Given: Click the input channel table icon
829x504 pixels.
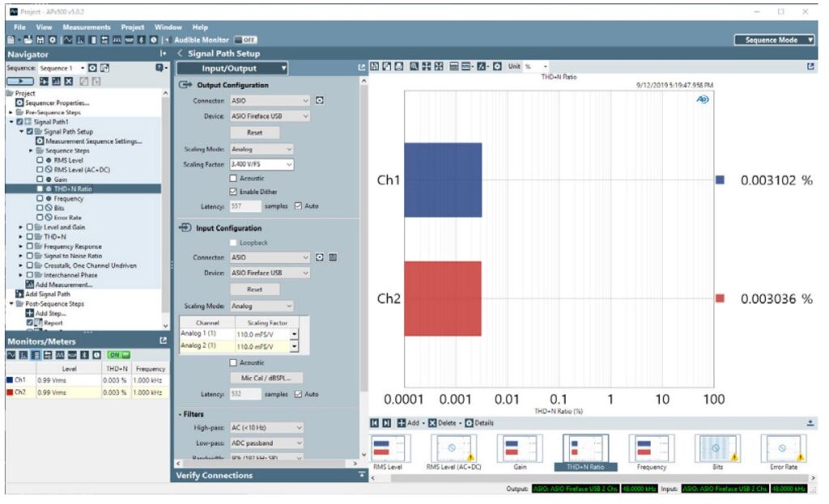Looking at the screenshot, I should pos(333,257).
